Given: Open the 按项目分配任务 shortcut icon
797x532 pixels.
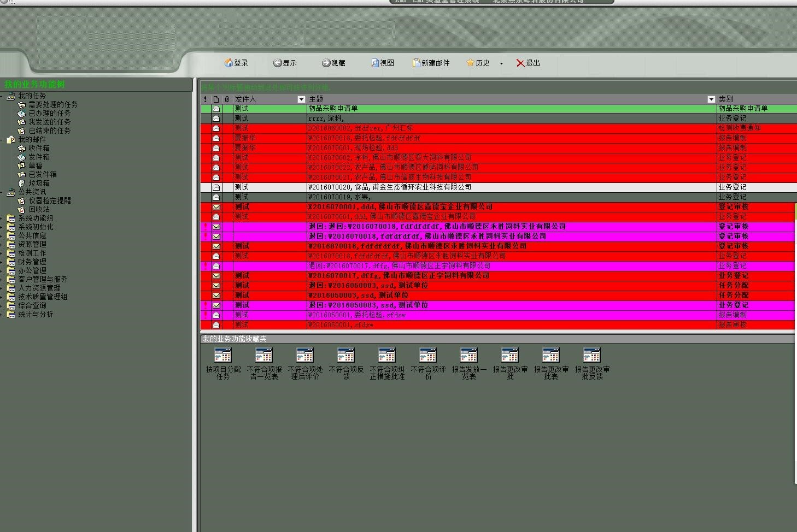Looking at the screenshot, I should [x=223, y=356].
